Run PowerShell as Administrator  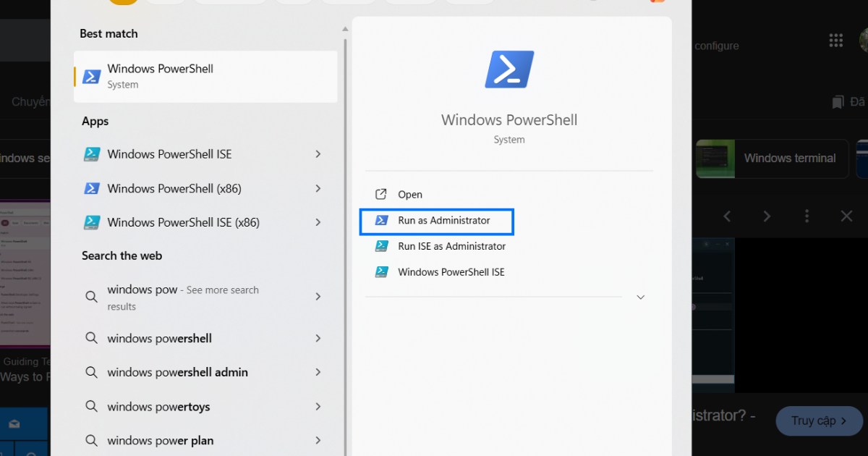click(436, 221)
